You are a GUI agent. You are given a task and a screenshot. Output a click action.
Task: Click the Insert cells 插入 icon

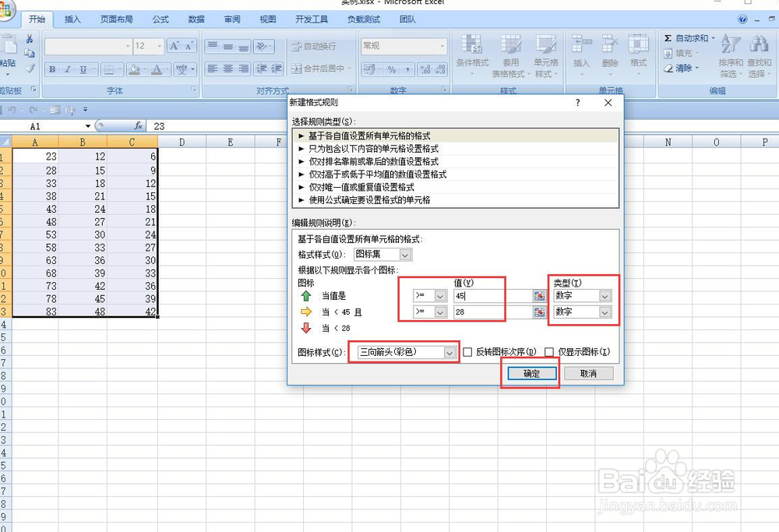click(581, 55)
